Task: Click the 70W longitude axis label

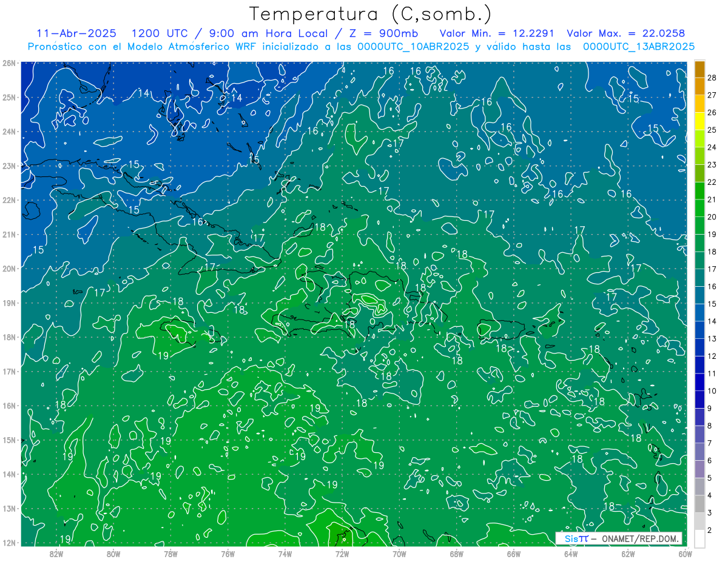Action: click(x=399, y=554)
